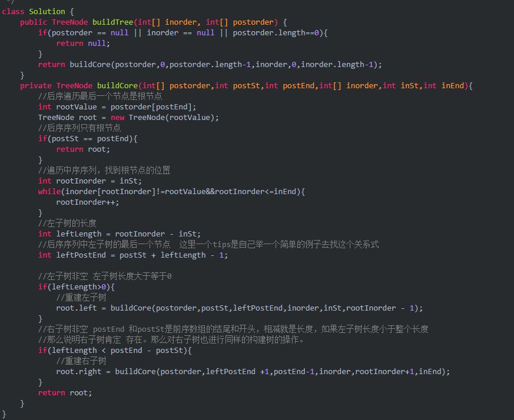The image size is (514, 420).
Task: Click the comment '//左子树非空 左子树长度大于等于0'
Action: click(105, 276)
